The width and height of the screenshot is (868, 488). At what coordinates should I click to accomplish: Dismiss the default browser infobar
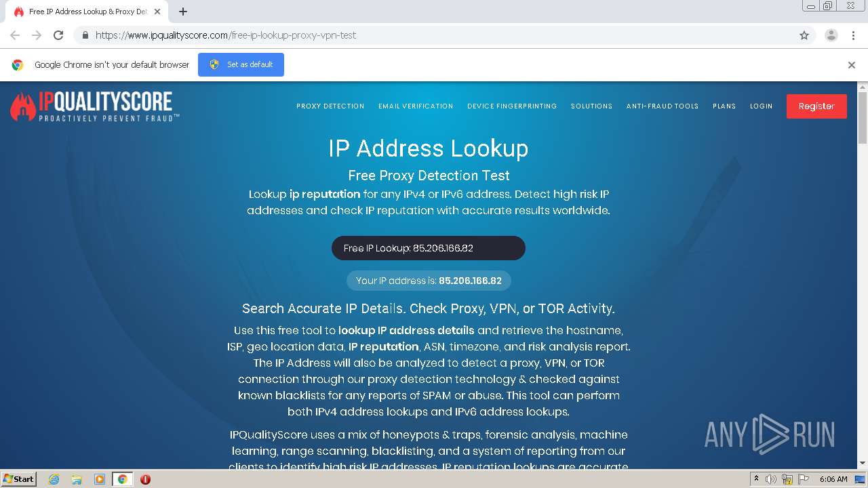(x=852, y=65)
